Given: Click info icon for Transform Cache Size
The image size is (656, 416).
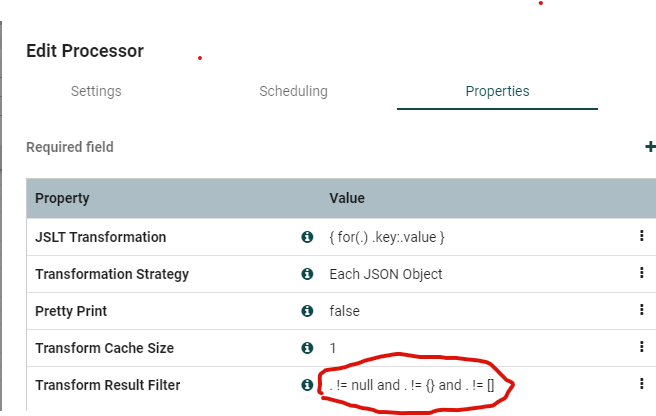Looking at the screenshot, I should [307, 348].
